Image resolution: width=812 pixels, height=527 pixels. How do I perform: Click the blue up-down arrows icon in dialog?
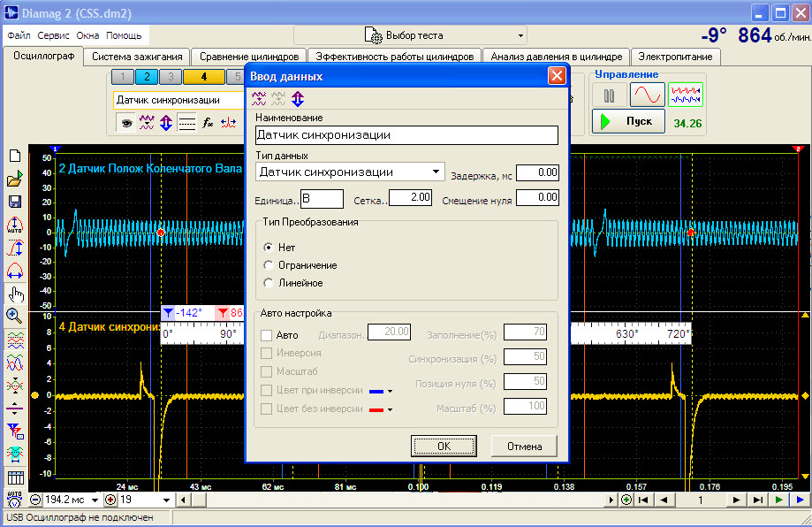pos(298,98)
